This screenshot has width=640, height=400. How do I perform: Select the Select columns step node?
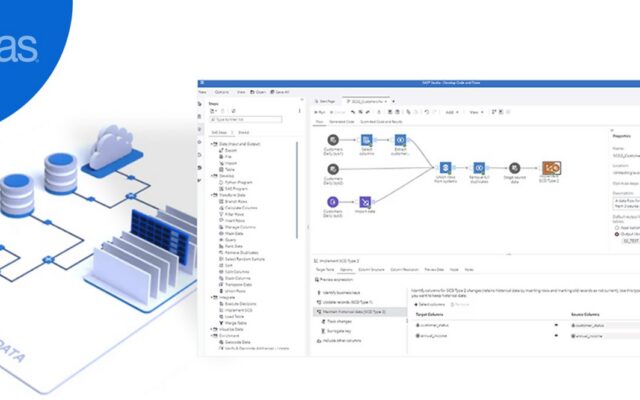click(367, 140)
